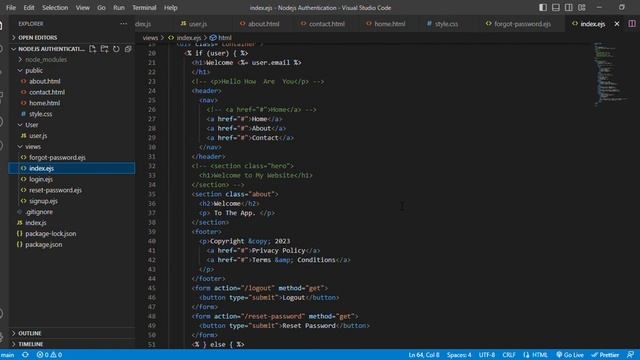Expand node_modules folder
Image resolution: width=640 pixels, height=360 pixels.
(x=46, y=60)
